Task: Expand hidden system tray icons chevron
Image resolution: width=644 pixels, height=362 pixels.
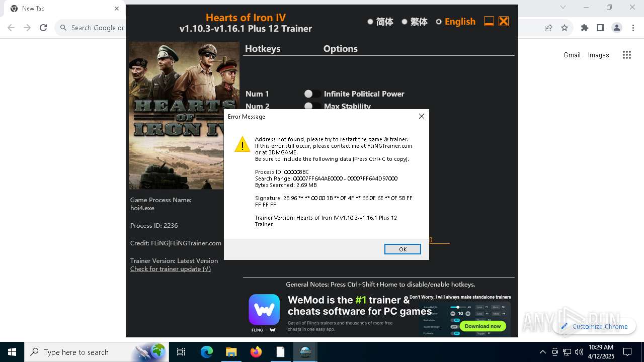Action: [543, 352]
